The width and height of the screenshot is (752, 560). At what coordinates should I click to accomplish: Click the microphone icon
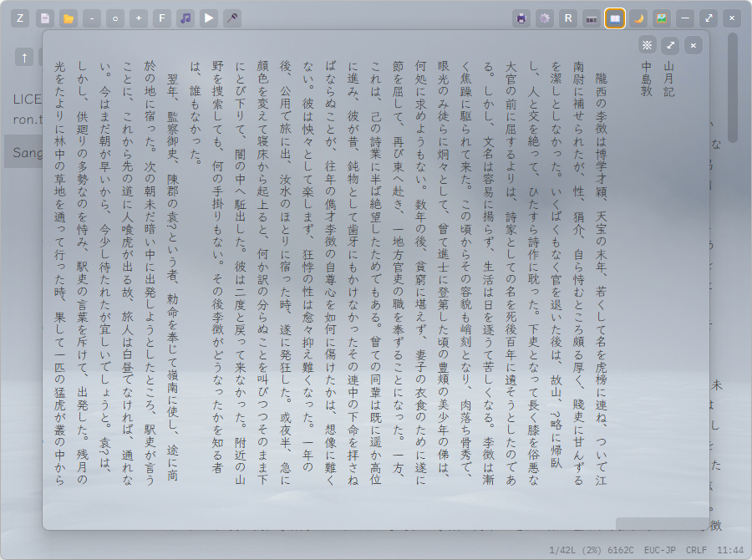click(x=232, y=18)
